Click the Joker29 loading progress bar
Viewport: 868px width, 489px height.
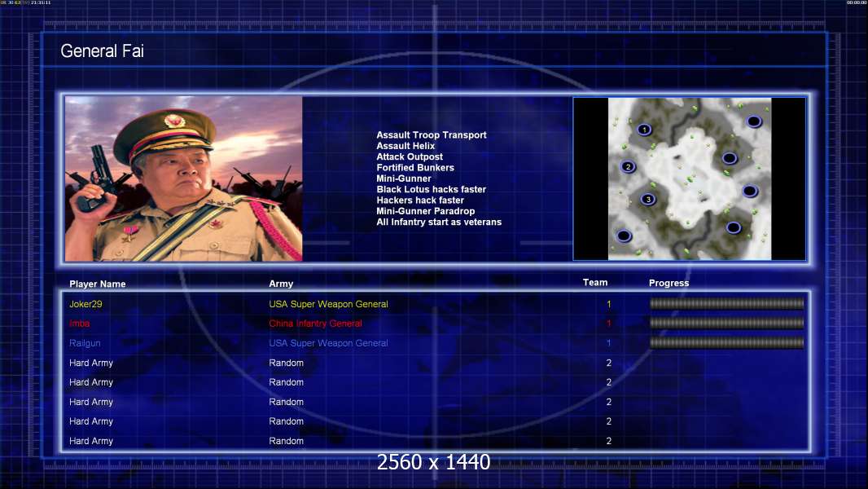(726, 303)
